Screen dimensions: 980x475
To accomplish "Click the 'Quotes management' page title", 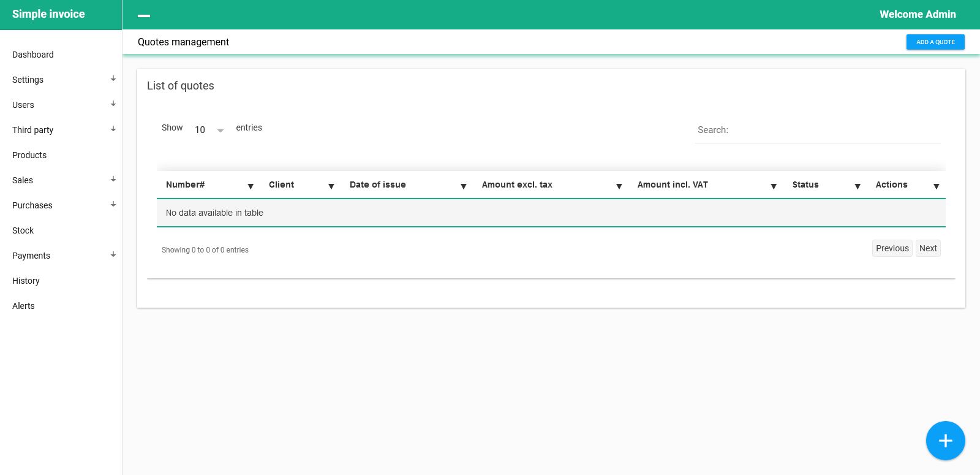I will pyautogui.click(x=183, y=42).
